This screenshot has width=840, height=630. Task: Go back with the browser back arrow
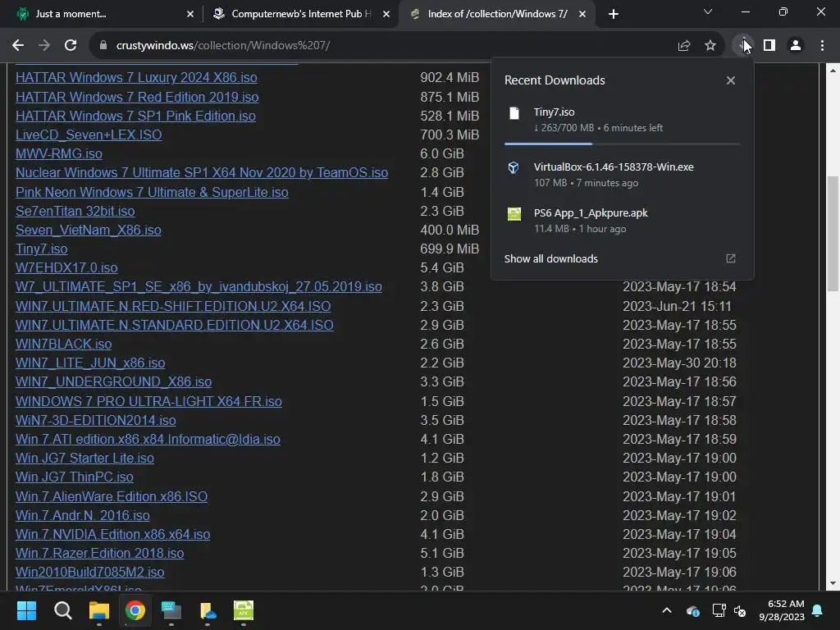[x=18, y=46]
